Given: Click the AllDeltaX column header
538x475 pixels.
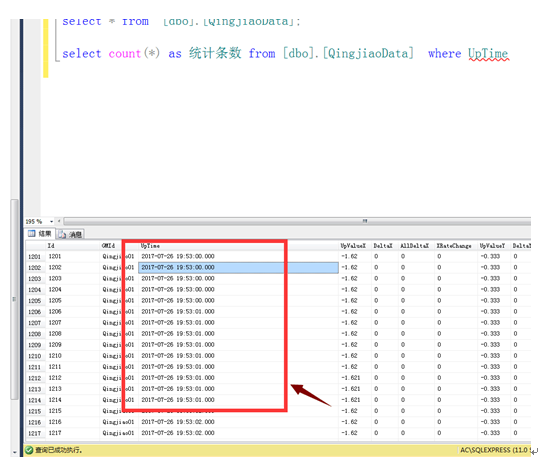Looking at the screenshot, I should (x=415, y=246).
